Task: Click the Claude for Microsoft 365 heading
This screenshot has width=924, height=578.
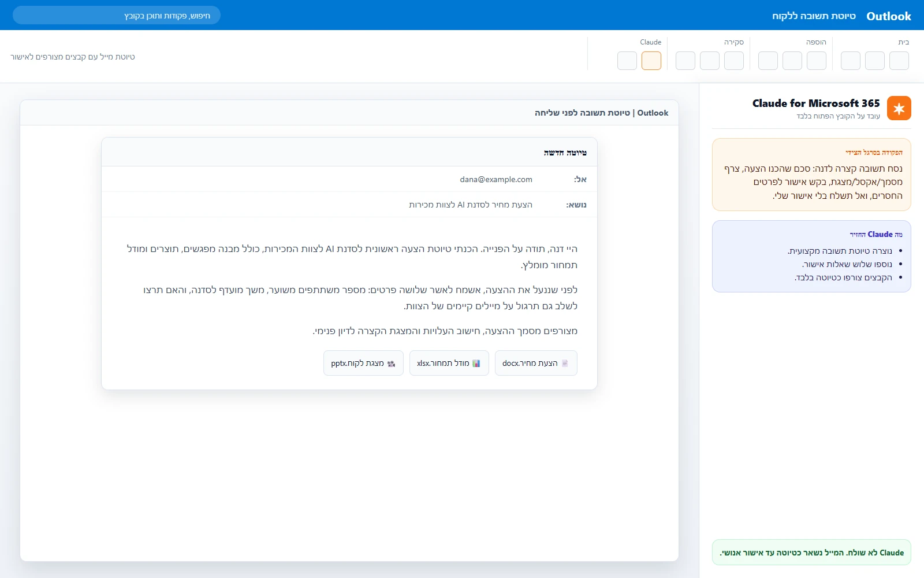Action: [816, 103]
